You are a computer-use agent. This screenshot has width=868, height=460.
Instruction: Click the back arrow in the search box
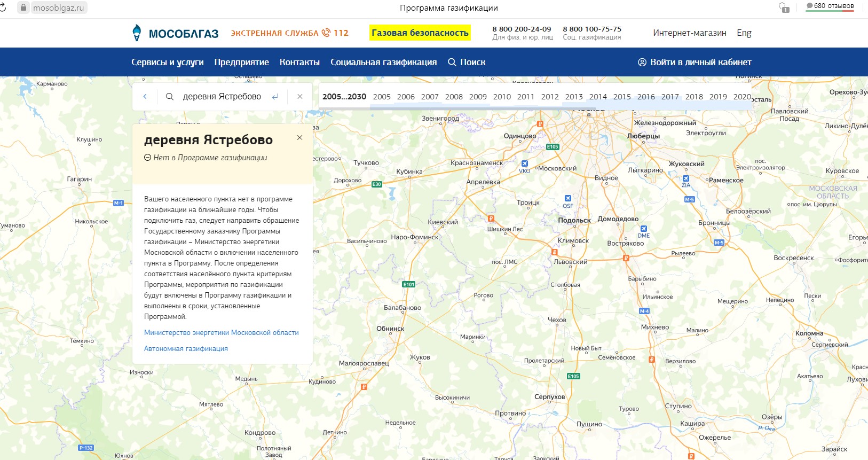(x=145, y=97)
